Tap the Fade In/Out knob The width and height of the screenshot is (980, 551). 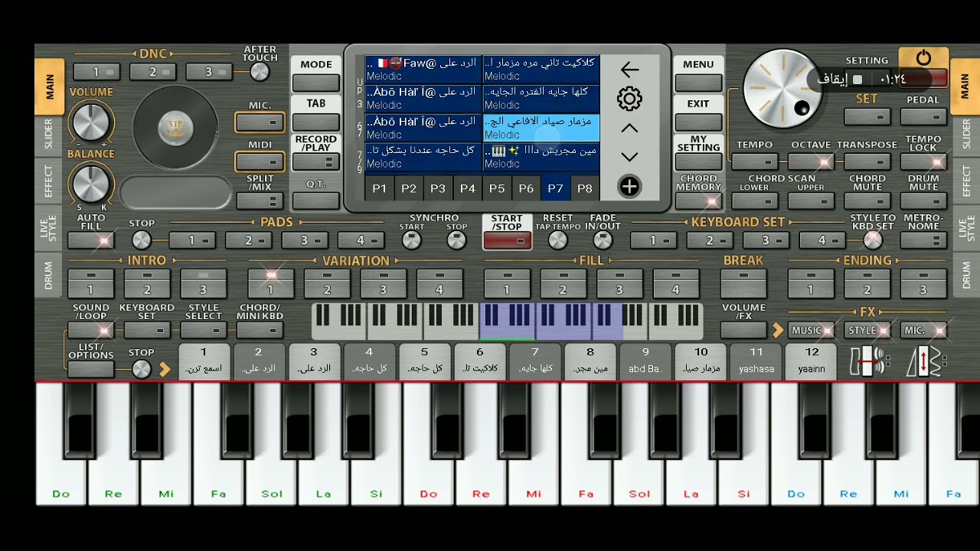point(603,240)
